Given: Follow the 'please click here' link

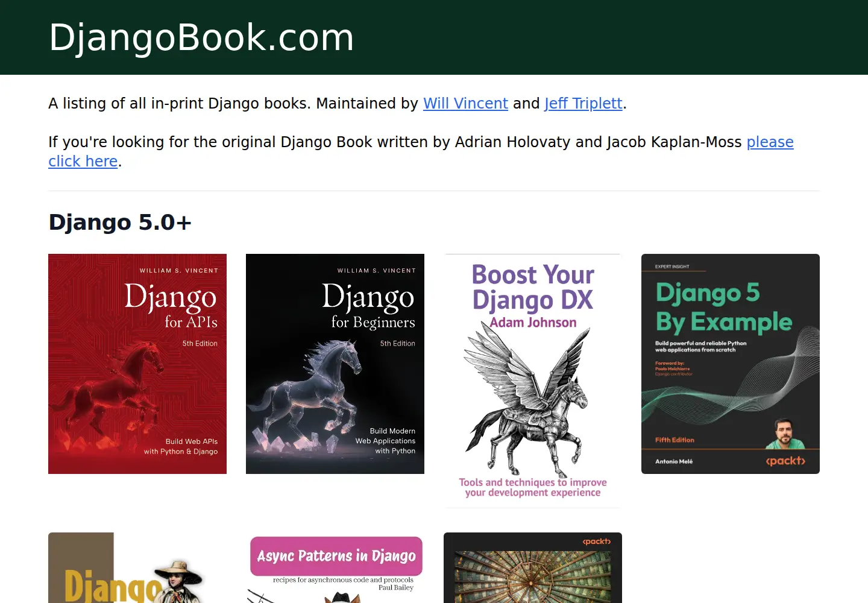Looking at the screenshot, I should (770, 142).
